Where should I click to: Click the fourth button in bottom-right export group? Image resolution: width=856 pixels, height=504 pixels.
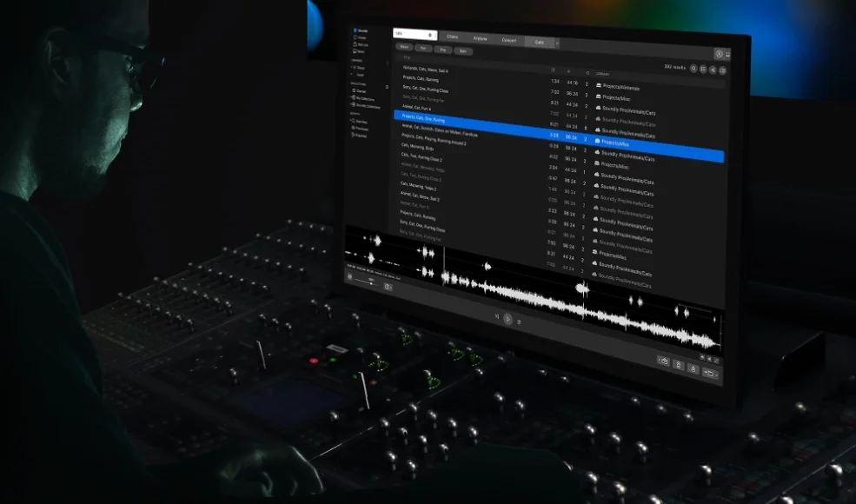(708, 374)
